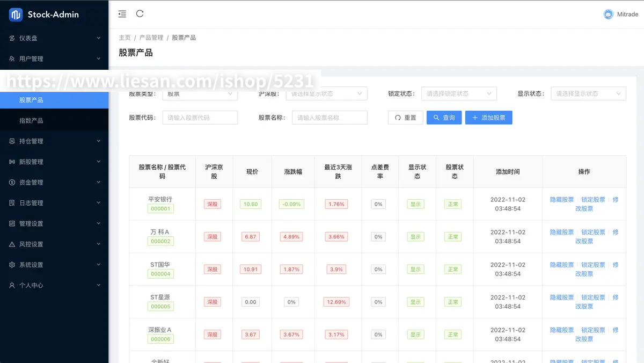Open the 锁定状态 dropdown
The image size is (644, 363).
tap(459, 93)
